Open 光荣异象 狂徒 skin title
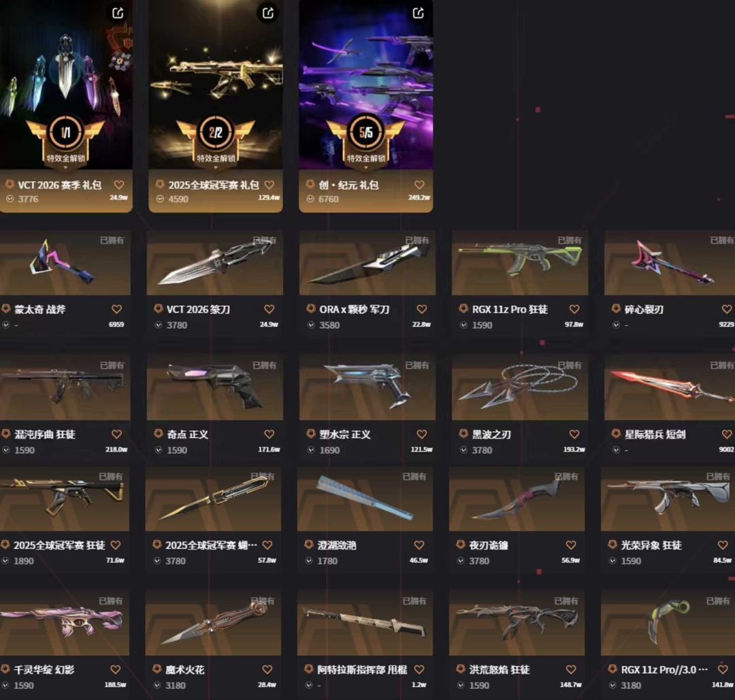 651,545
